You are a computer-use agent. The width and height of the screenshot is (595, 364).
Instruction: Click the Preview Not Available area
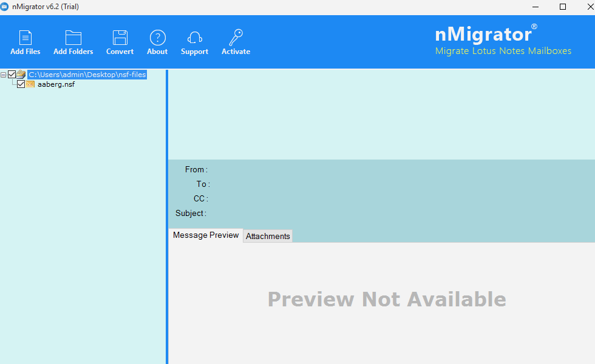coord(387,299)
